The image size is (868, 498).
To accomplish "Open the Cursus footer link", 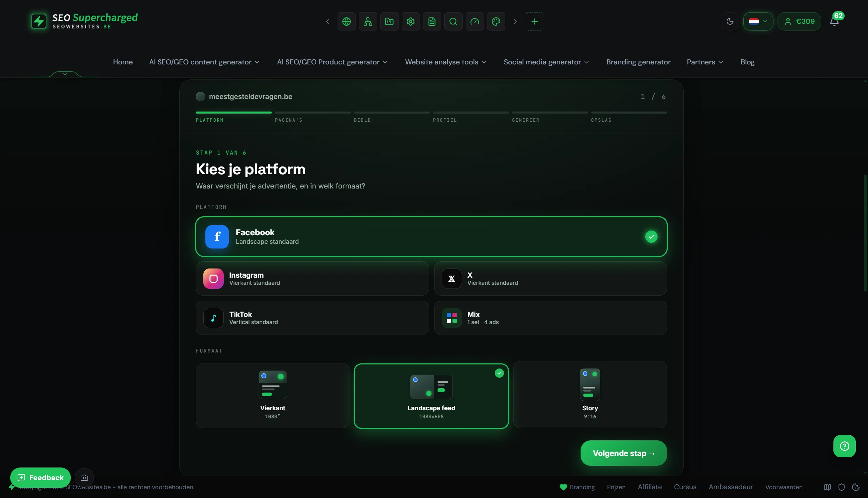I will pyautogui.click(x=685, y=487).
